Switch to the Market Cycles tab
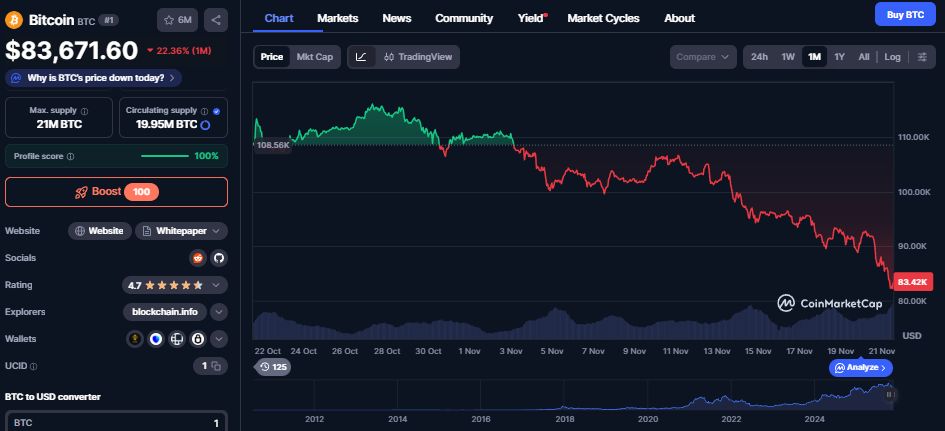Image resolution: width=945 pixels, height=431 pixels. coord(603,18)
